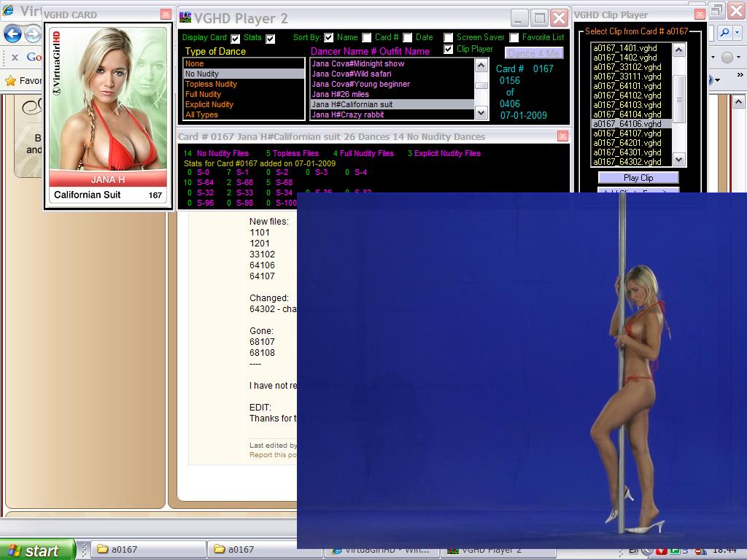The image size is (747, 560).
Task: Select clip a0167_1402.vghd
Action: pos(631,58)
